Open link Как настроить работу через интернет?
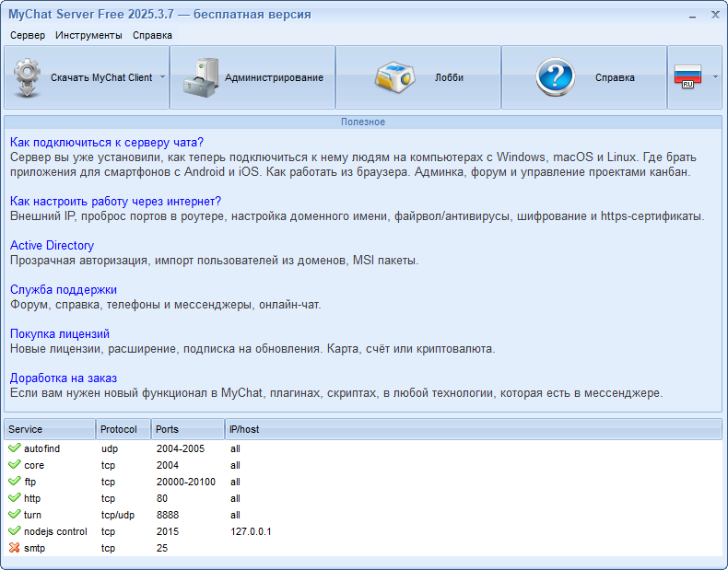The image size is (728, 570). coord(115,201)
